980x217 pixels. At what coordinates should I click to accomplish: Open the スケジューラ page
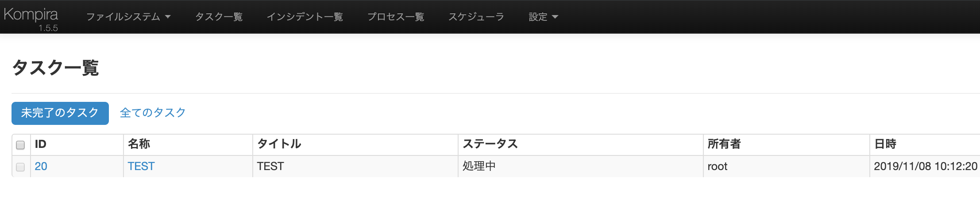pos(476,17)
